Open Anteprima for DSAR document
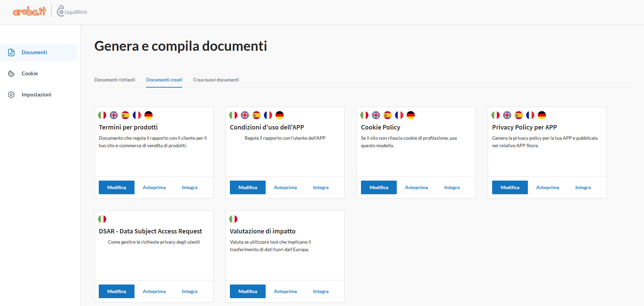 click(x=154, y=291)
